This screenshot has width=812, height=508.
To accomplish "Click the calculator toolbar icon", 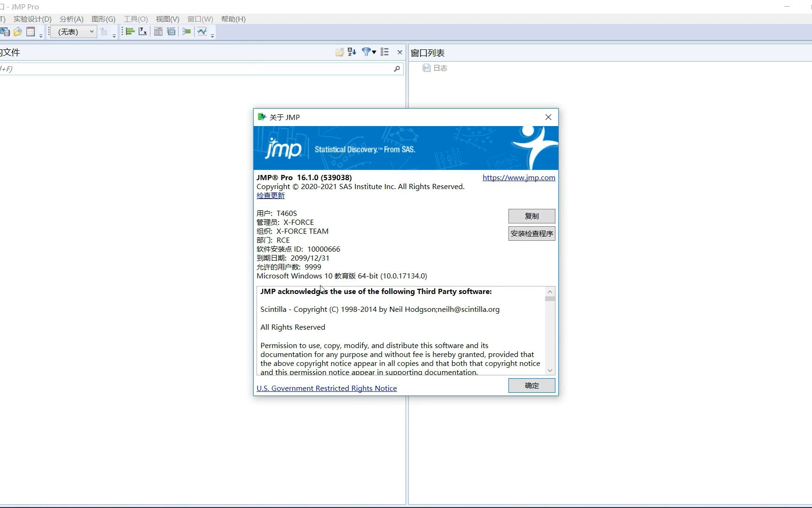I will [158, 32].
